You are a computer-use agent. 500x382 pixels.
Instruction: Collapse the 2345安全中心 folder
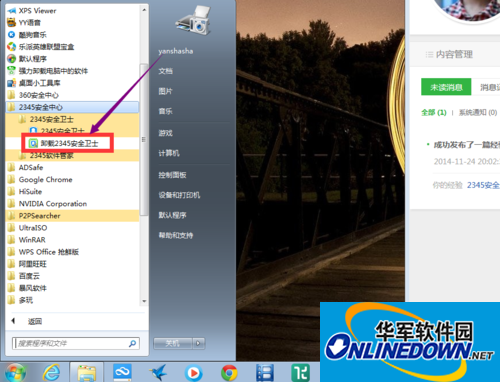[72, 107]
